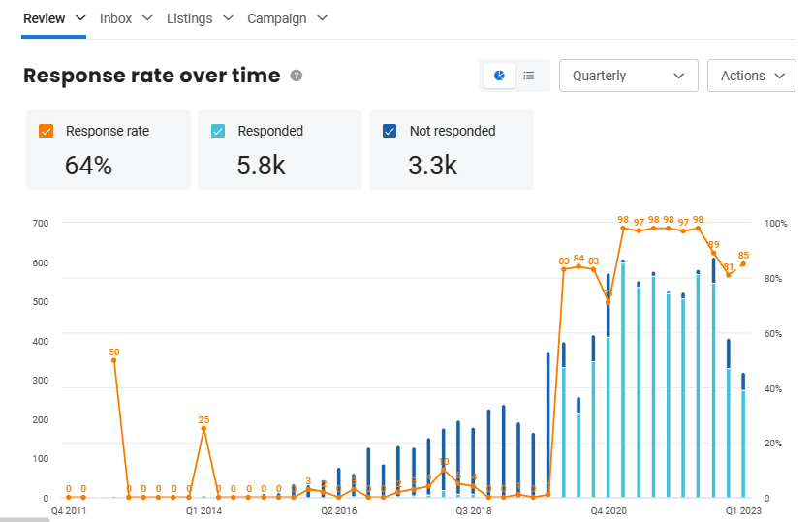Click the 25 percent point near Q1 2014
Screen dimensions: 812x522
204,428
